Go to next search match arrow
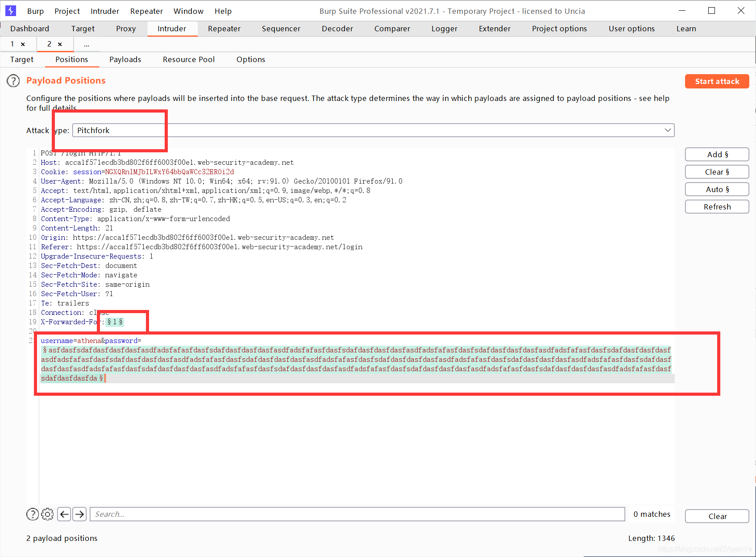This screenshot has height=557, width=756. pyautogui.click(x=80, y=515)
